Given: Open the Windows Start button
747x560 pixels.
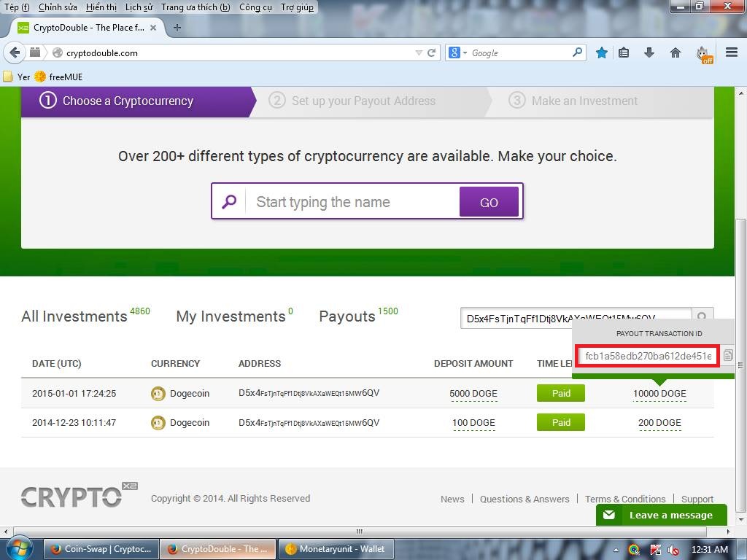Looking at the screenshot, I should tap(18, 549).
